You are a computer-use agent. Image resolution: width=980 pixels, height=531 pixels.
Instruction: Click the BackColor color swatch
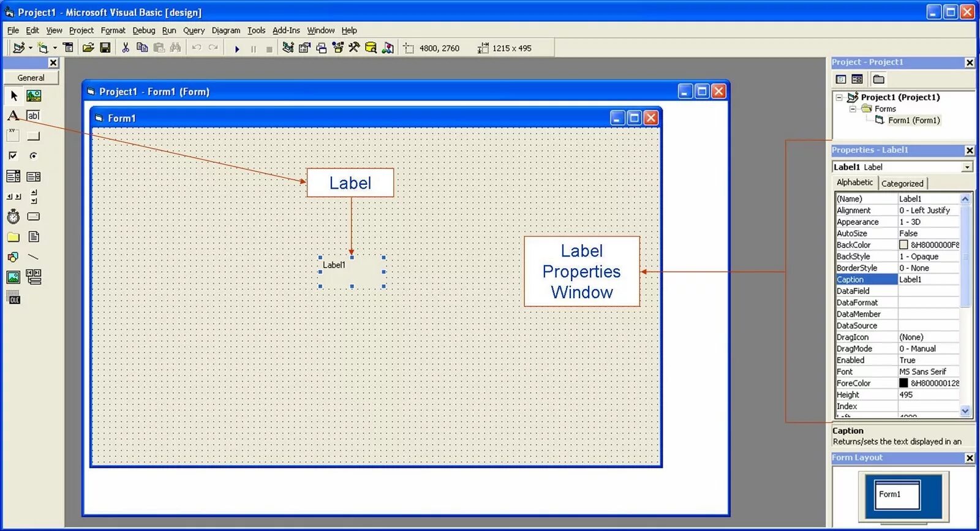(903, 245)
